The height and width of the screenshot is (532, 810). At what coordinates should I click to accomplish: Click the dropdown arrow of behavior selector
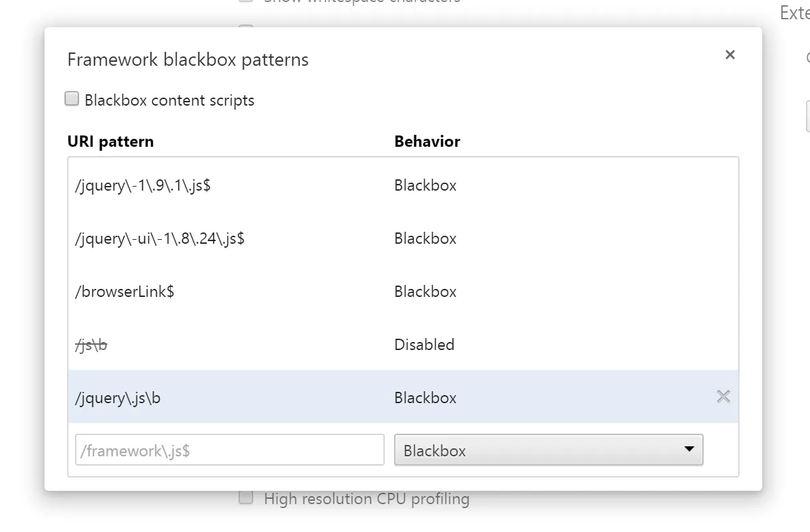(688, 450)
